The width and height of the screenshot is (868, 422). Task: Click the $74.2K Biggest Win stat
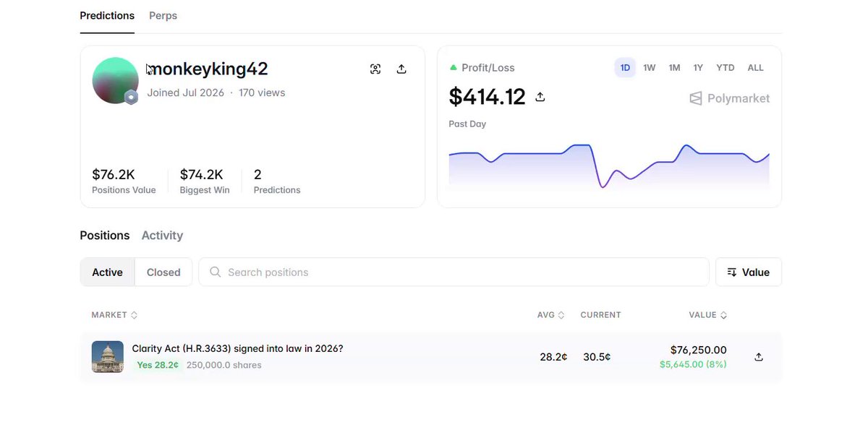[x=205, y=181]
